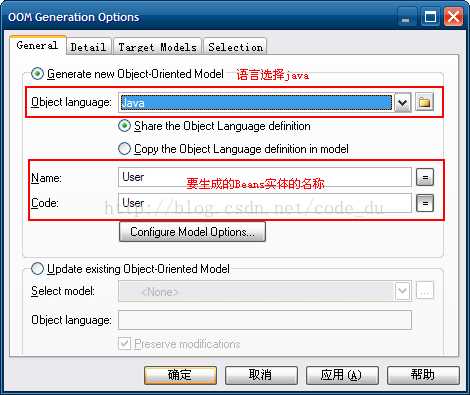Open help via the 帮助 button
This screenshot has width=470, height=395.
(423, 375)
